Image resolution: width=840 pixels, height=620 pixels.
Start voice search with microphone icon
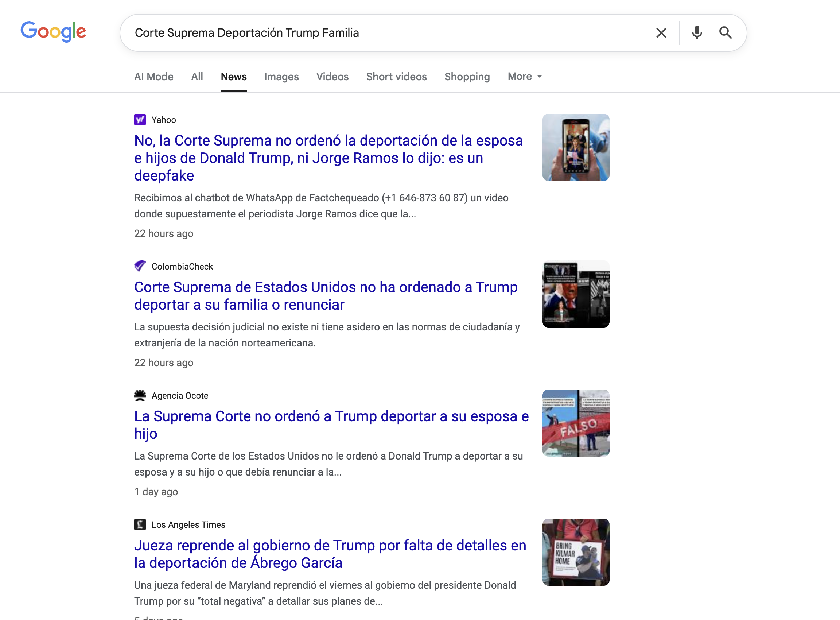coord(697,33)
